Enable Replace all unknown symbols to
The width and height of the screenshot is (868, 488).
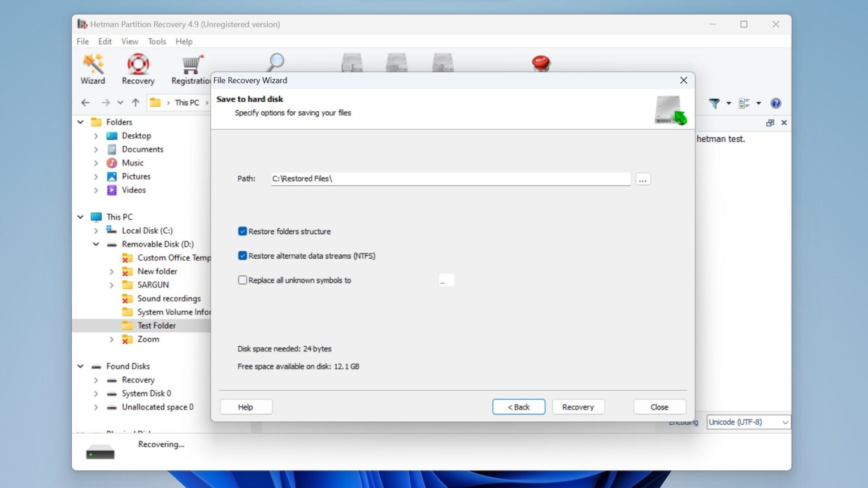coord(242,280)
